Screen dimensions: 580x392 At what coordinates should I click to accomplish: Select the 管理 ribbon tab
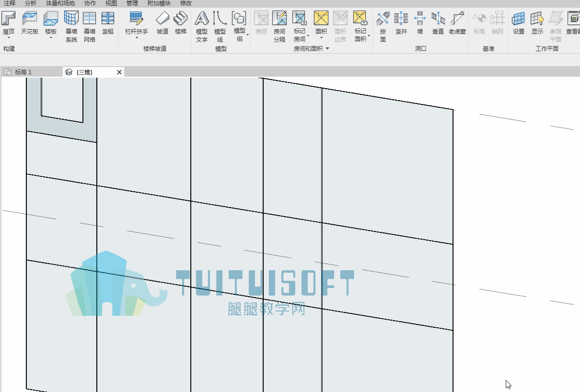tap(132, 3)
